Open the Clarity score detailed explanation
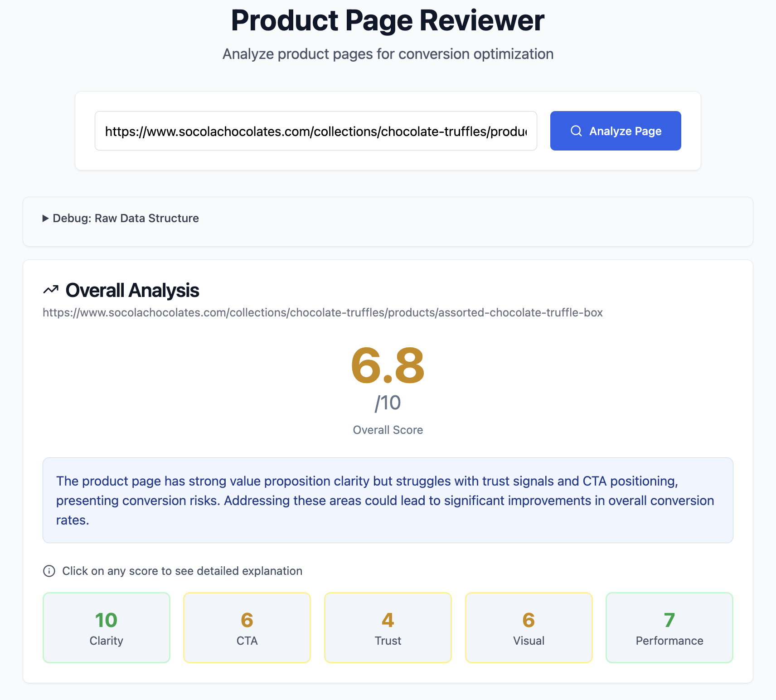Image resolution: width=776 pixels, height=700 pixels. point(106,628)
